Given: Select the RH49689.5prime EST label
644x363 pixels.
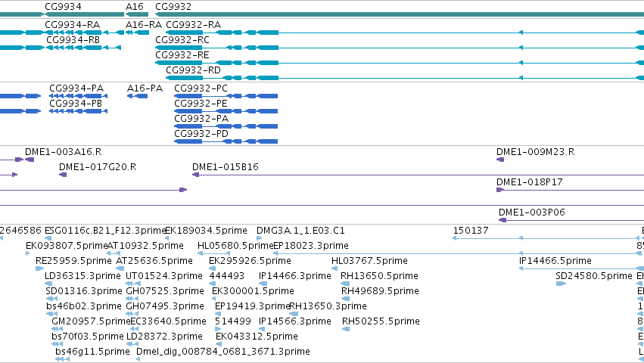Looking at the screenshot, I should pyautogui.click(x=381, y=291).
